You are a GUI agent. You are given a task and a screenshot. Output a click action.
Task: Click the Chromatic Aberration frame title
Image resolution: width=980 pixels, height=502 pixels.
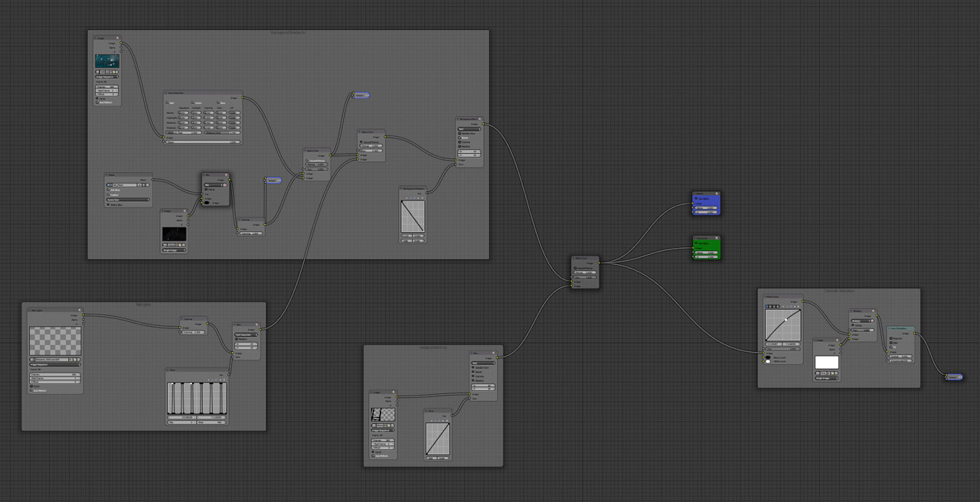pos(839,291)
